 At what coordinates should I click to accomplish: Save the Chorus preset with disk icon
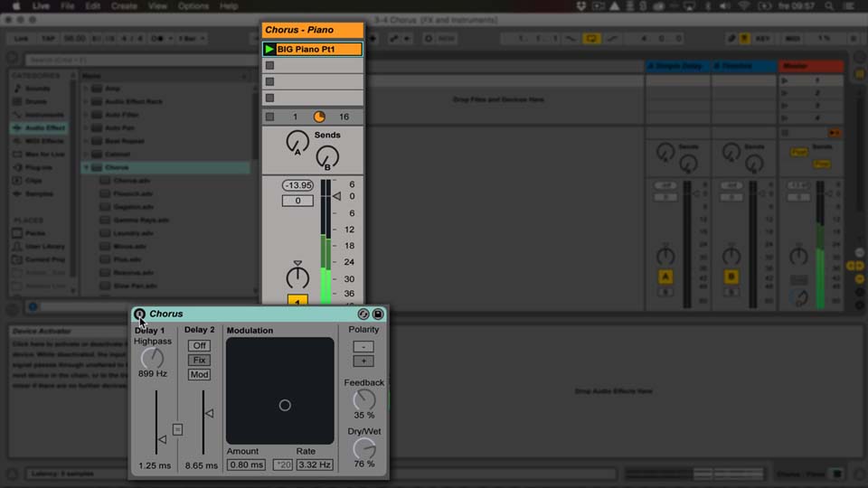pos(378,314)
